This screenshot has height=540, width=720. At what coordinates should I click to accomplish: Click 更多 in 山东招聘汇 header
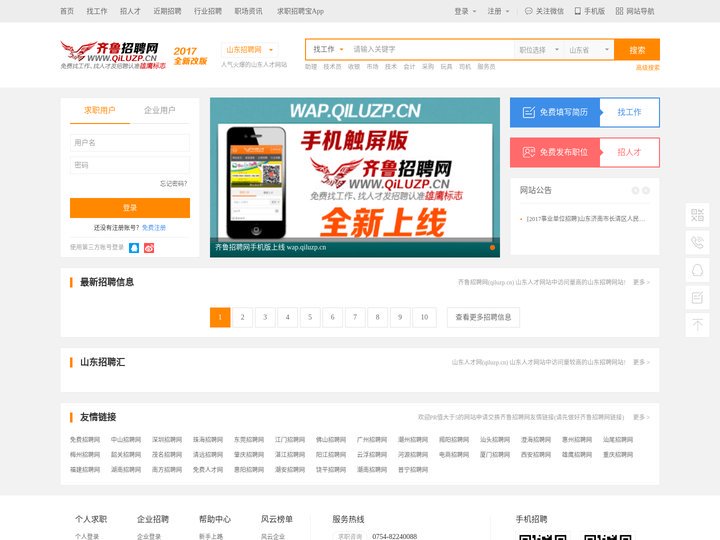click(641, 362)
